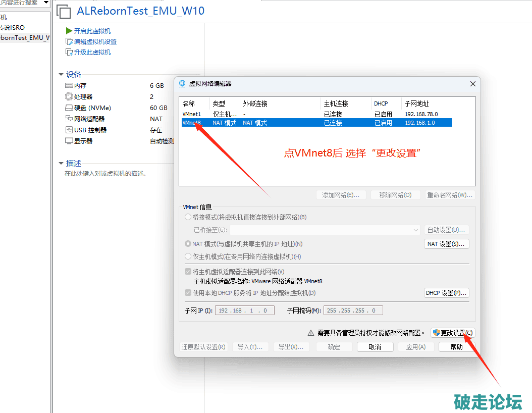The width and height of the screenshot is (532, 413).
Task: Select the Processor device icon
Action: pos(69,97)
